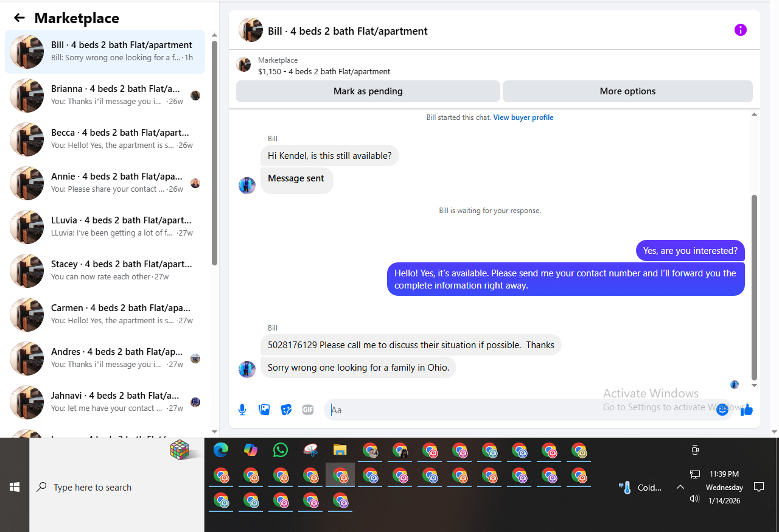Viewport: 779px width, 532px height.
Task: Open Annie's conversation in the list
Action: (105, 183)
